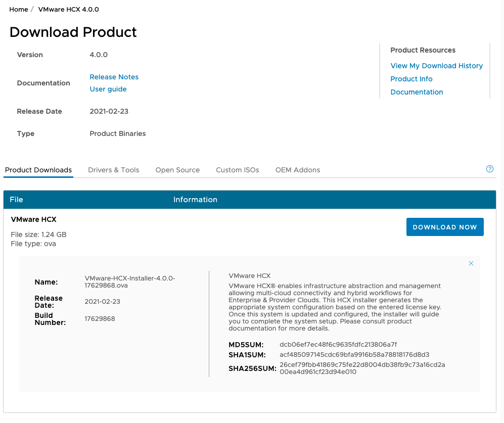The width and height of the screenshot is (504, 423).
Task: Close the file details panel
Action: coord(471,263)
